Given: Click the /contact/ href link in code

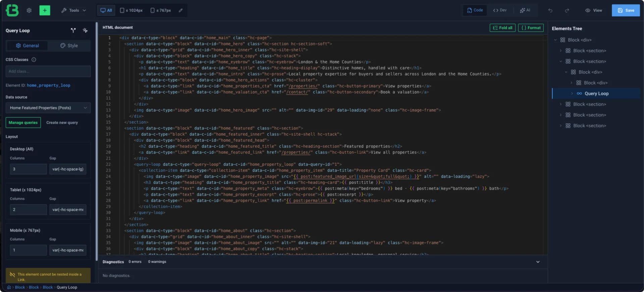Looking at the screenshot, I should coord(297,92).
